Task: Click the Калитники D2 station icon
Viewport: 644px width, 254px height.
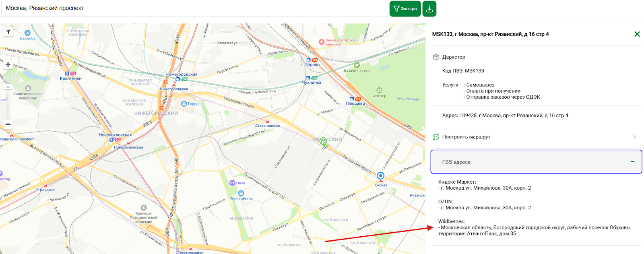Action: point(70,74)
